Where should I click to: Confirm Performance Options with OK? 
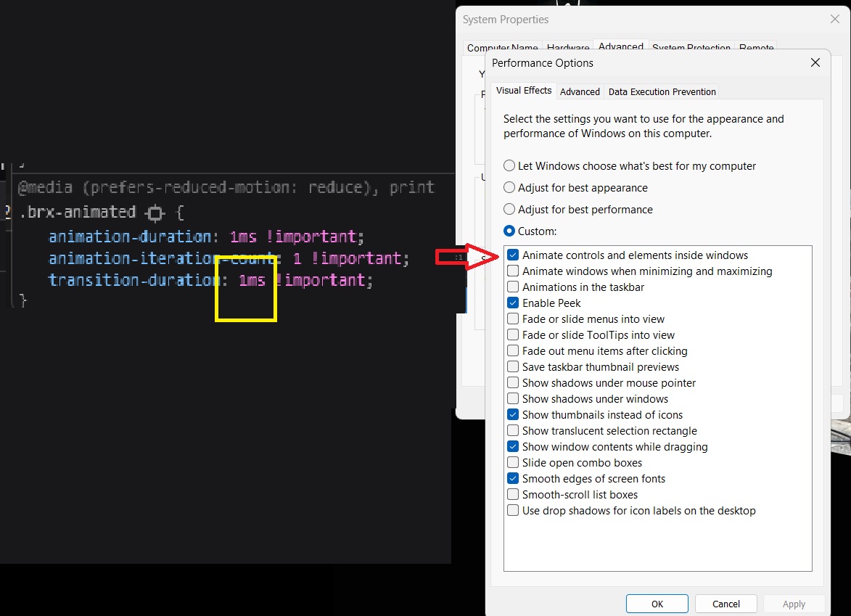tap(657, 604)
